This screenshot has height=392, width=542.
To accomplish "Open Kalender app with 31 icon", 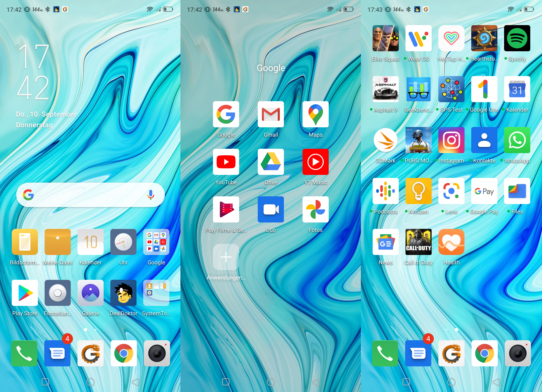I will click(517, 89).
